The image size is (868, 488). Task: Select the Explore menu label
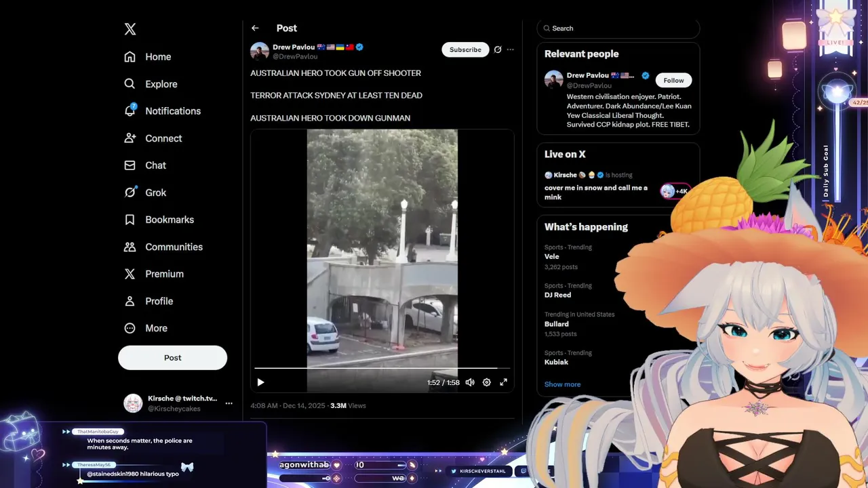click(x=161, y=84)
